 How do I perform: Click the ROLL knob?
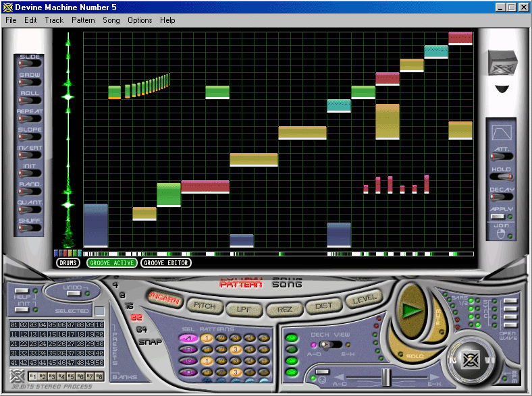30,100
